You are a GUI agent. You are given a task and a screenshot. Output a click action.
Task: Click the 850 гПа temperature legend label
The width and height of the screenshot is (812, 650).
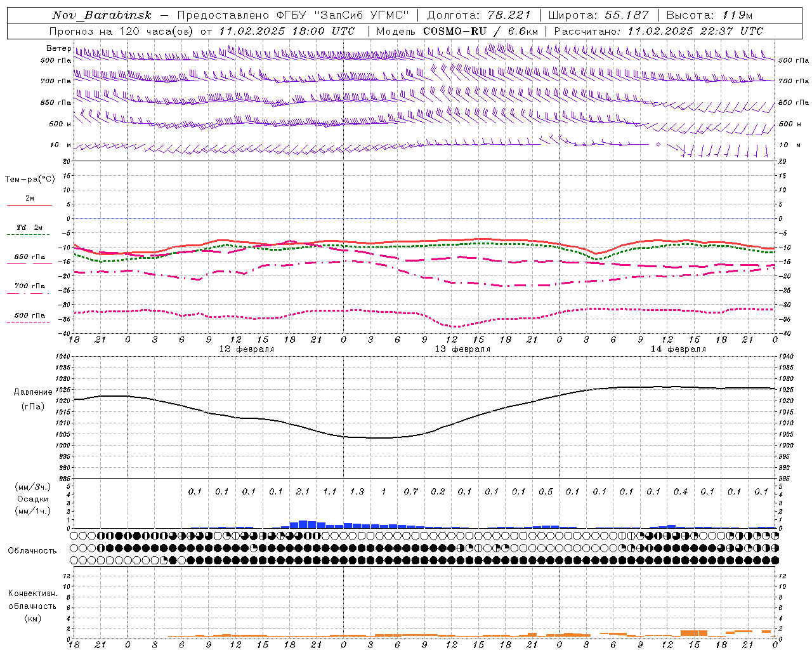(30, 256)
